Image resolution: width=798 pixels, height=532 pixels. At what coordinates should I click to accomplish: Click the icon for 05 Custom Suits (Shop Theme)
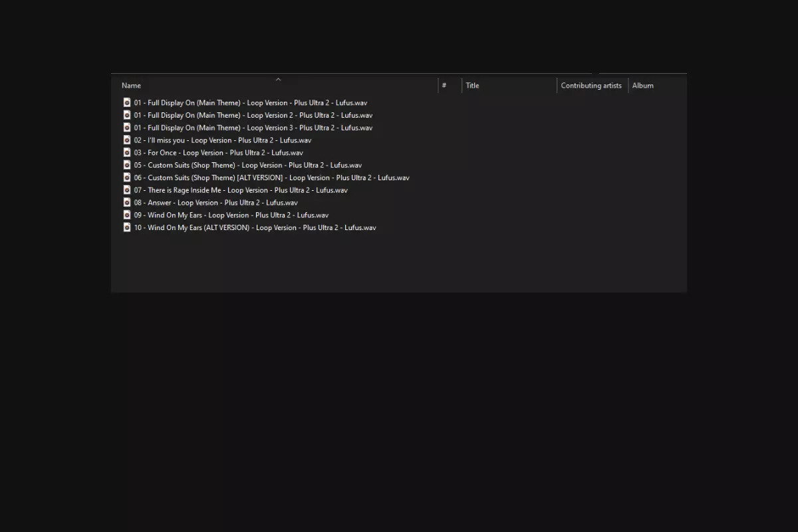127,165
